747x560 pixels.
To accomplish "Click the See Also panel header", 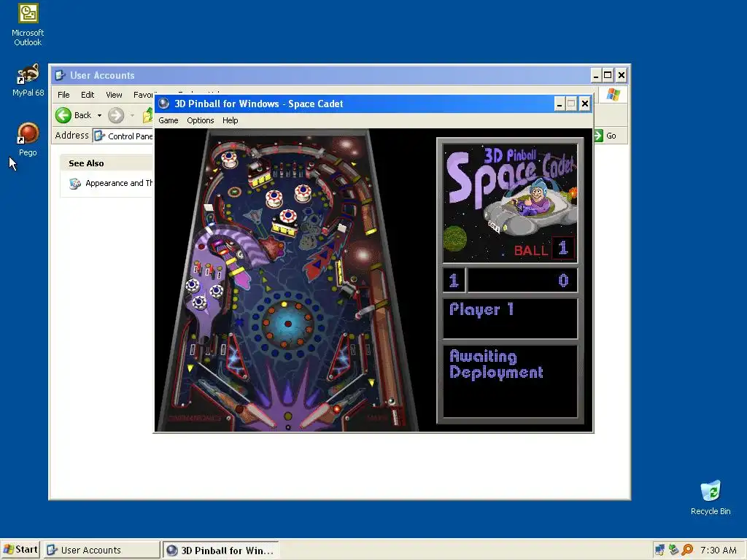I will 108,163.
